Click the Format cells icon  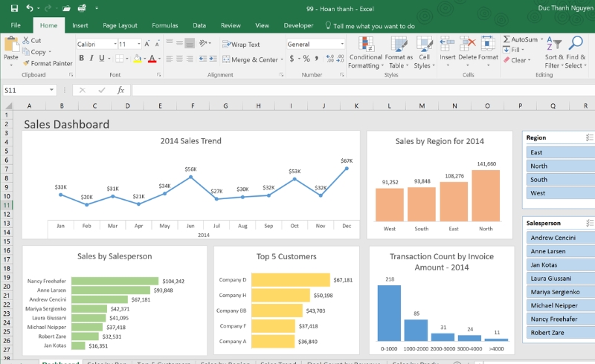click(488, 44)
